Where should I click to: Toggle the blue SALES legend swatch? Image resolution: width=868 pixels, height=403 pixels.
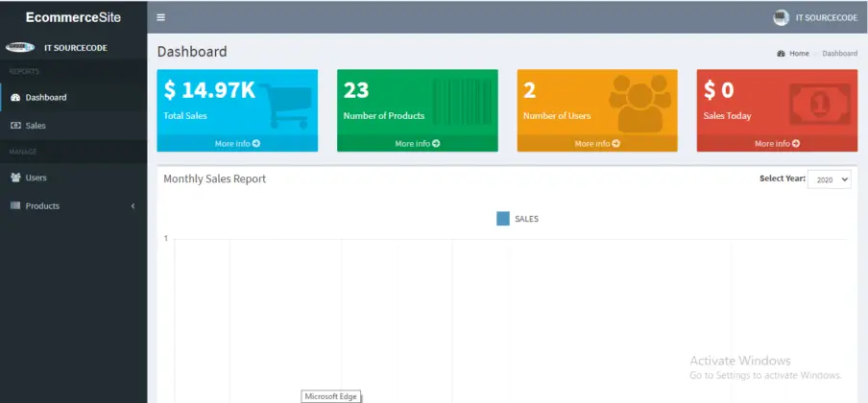tap(503, 219)
